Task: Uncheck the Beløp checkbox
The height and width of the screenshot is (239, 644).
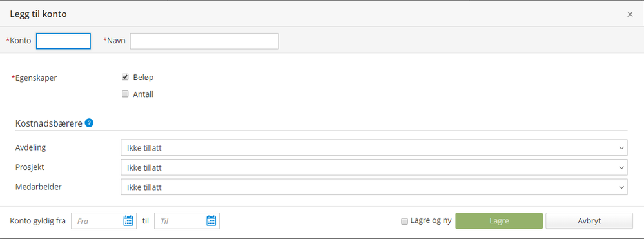Action: click(x=125, y=77)
